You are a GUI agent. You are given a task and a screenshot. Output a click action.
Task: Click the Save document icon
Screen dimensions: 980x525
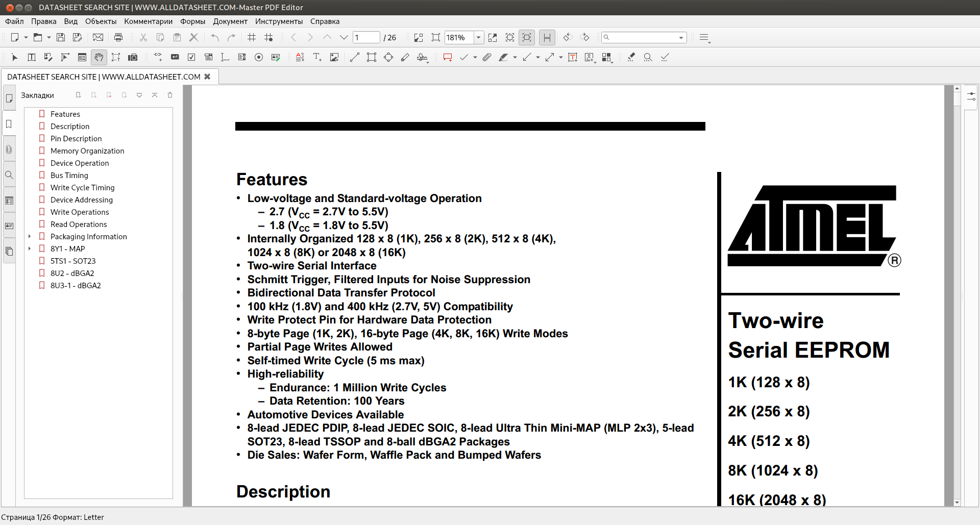61,37
